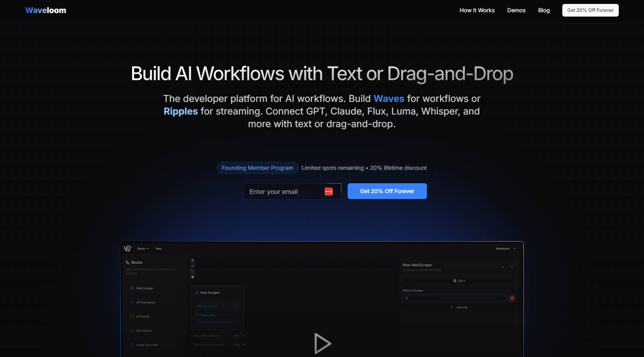
Task: Click the blue Get 20% Off Forever button
Action: [x=387, y=191]
